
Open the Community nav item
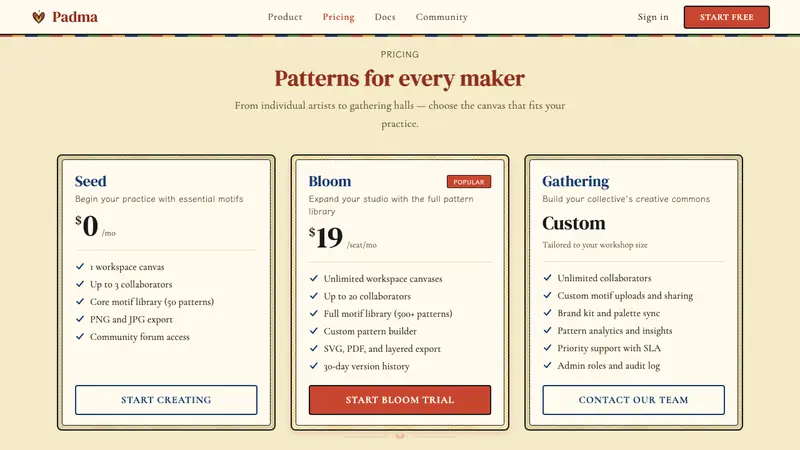tap(441, 17)
